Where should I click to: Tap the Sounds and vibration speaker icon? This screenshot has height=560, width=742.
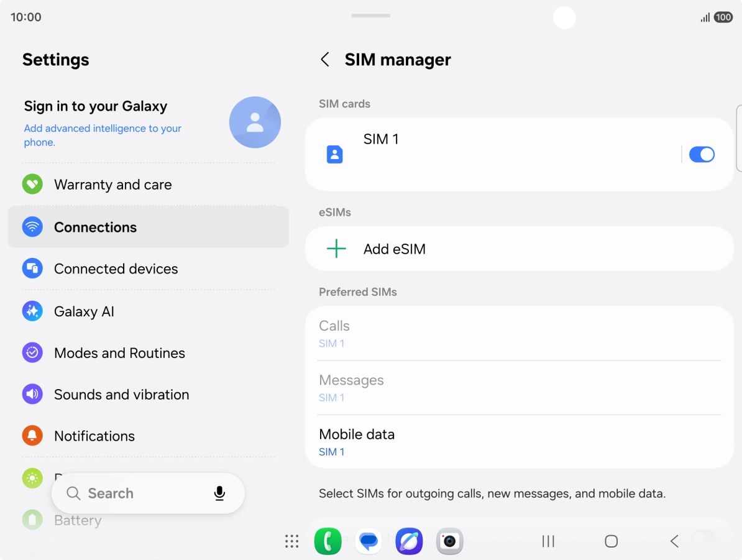(x=32, y=394)
